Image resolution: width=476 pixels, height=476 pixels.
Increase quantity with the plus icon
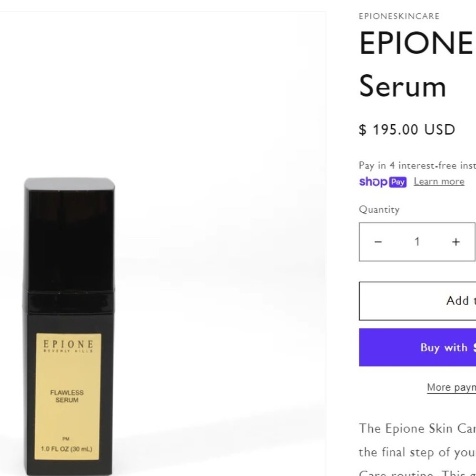coord(456,242)
